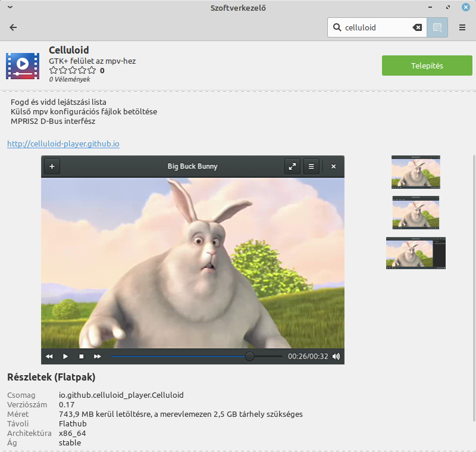Select the first screenshot thumbnail
This screenshot has width=476, height=452.
coord(415,172)
